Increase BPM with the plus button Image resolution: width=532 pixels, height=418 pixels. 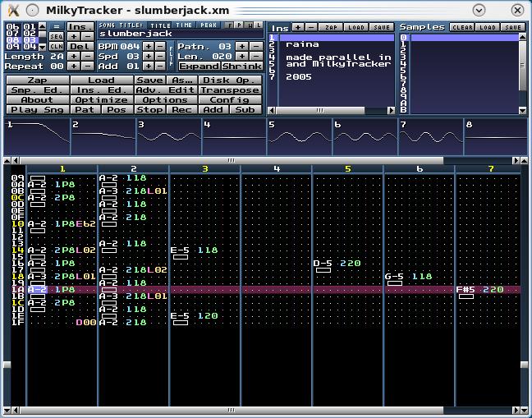tap(148, 46)
